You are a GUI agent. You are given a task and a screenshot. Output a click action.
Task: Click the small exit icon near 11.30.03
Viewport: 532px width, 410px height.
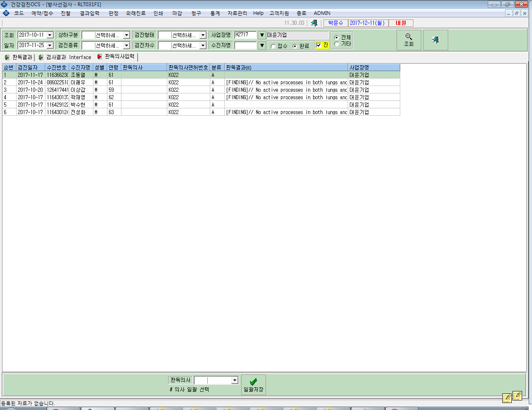point(314,23)
